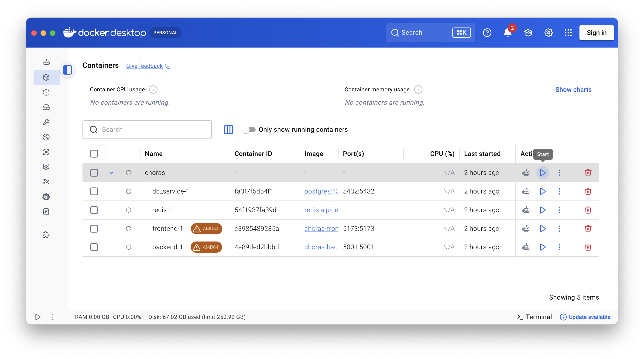Collapse the sidebar with panel toggle
This screenshot has height=359, width=644.
[x=68, y=70]
